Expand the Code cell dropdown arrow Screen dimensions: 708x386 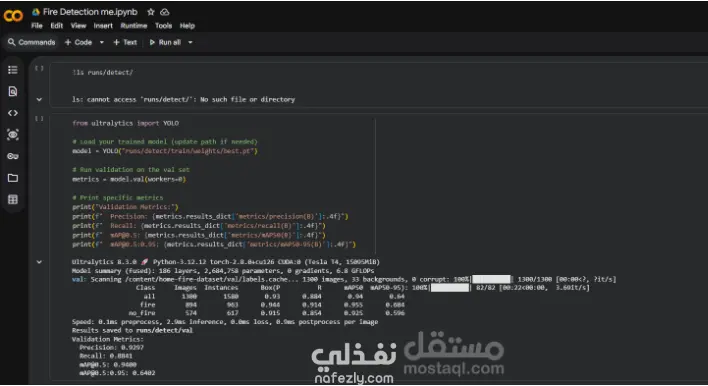102,42
